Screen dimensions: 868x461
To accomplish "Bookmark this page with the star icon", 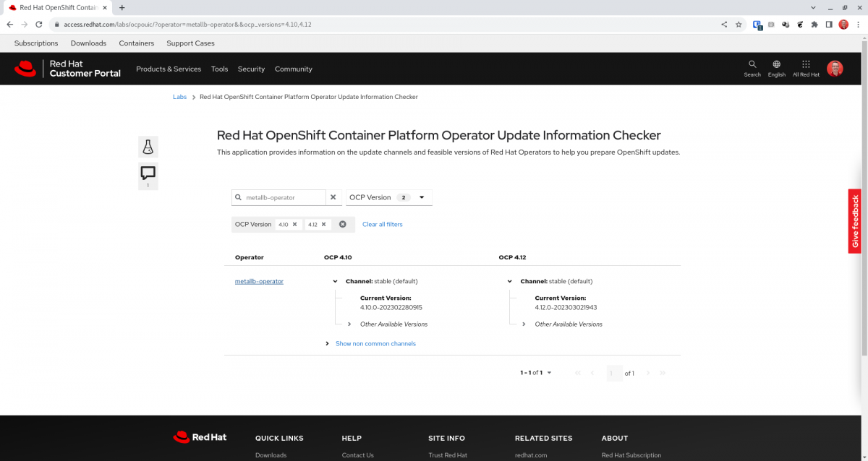I will 739,24.
